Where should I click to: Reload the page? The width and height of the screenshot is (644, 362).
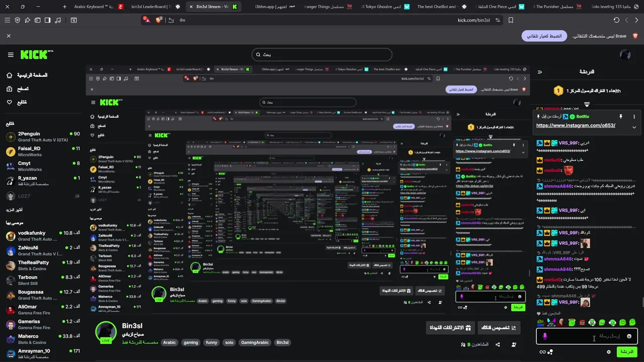click(616, 20)
